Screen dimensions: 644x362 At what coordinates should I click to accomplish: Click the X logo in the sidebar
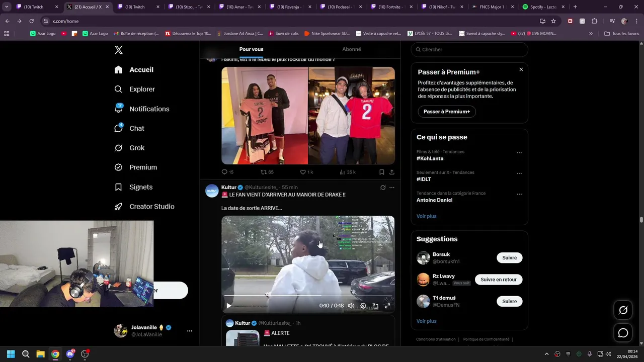pos(119,50)
